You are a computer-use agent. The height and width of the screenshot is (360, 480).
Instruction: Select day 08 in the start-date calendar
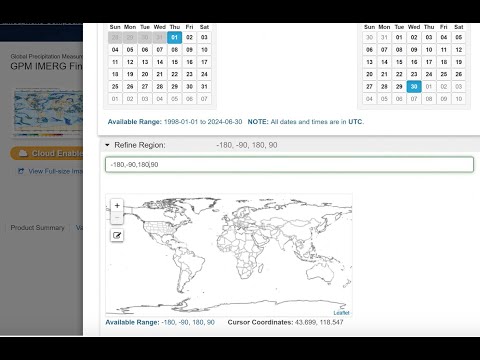tap(175, 50)
